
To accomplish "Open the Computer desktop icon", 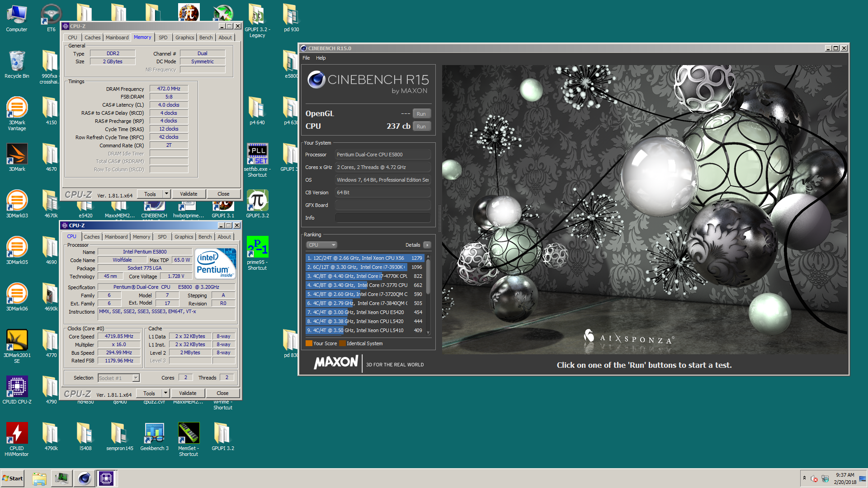I will (17, 18).
